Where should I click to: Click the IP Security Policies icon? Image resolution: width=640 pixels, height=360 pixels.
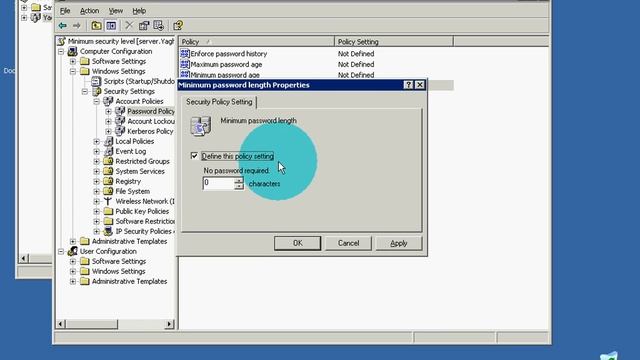[108, 231]
